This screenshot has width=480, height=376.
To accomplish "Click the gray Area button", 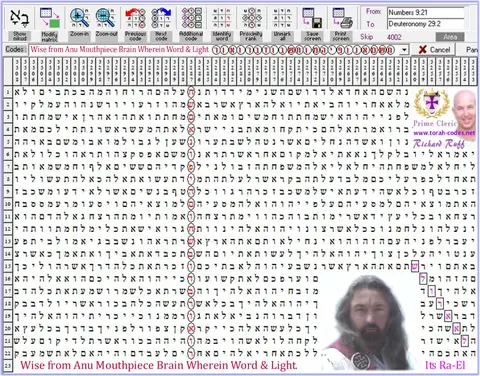I will click(x=450, y=37).
